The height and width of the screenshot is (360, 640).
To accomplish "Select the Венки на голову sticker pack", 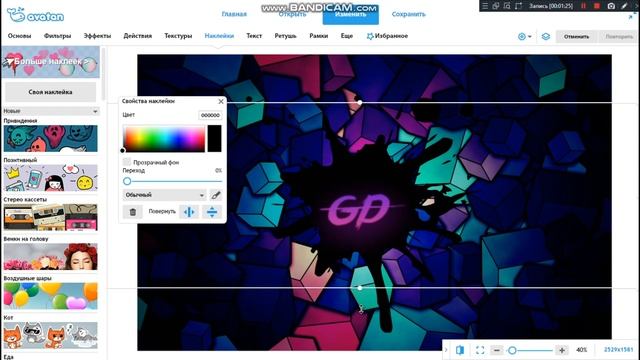I will 51,257.
